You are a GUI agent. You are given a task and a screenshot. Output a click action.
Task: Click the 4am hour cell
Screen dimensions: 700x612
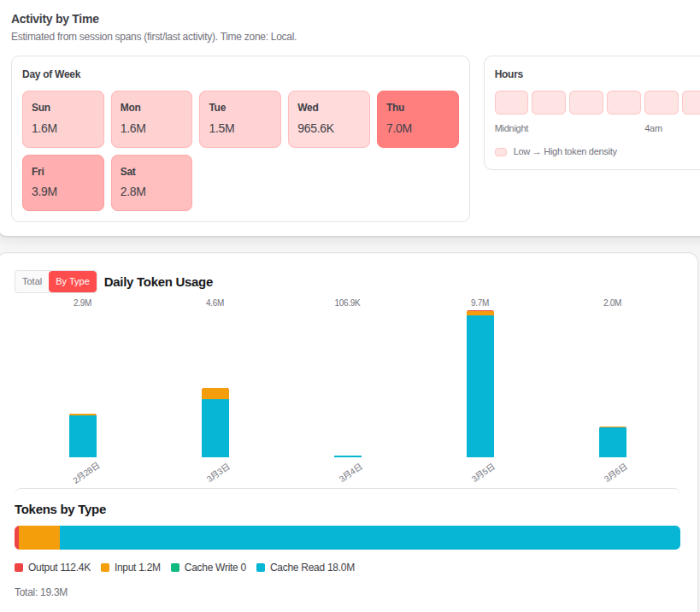coord(661,103)
